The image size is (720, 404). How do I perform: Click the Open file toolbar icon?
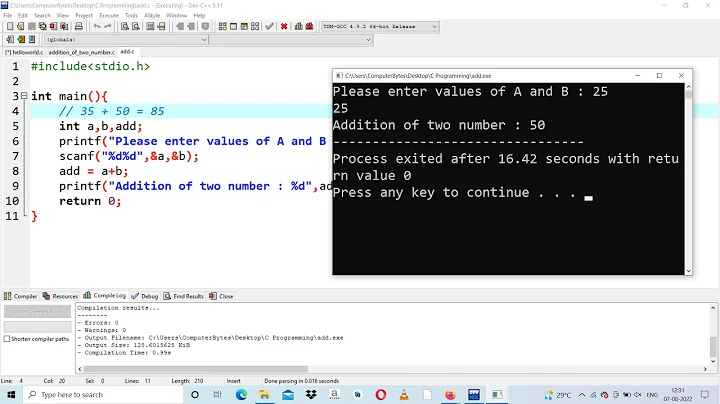[x=21, y=27]
